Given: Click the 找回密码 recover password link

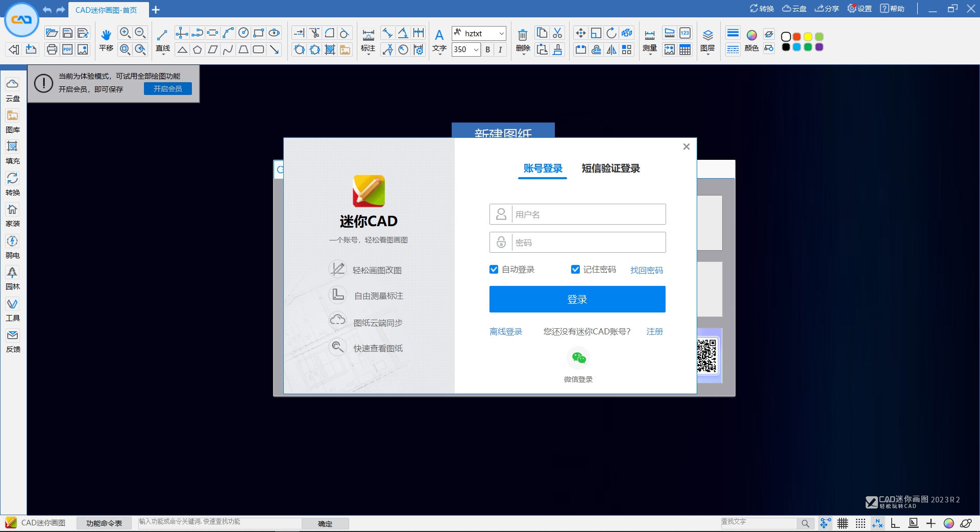Looking at the screenshot, I should [646, 270].
